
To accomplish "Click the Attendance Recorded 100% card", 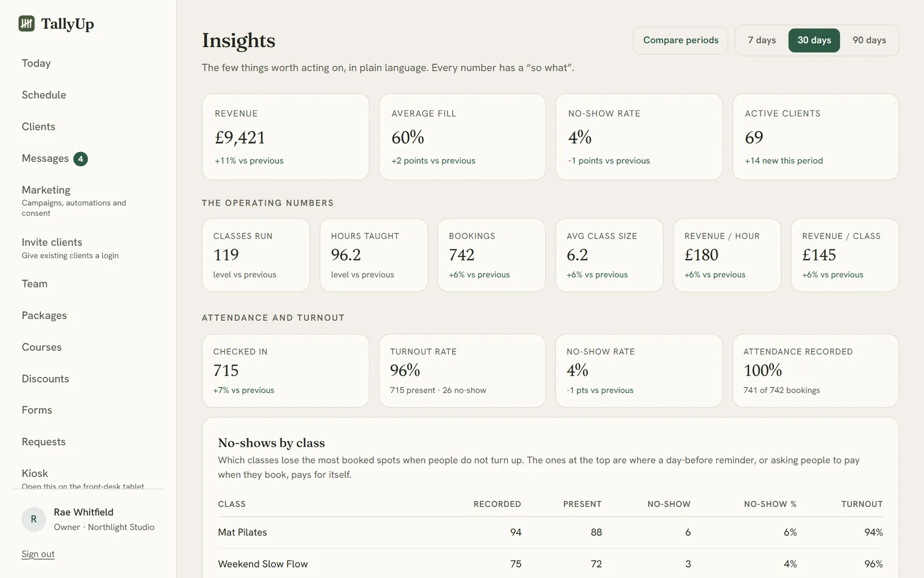I will (x=815, y=370).
